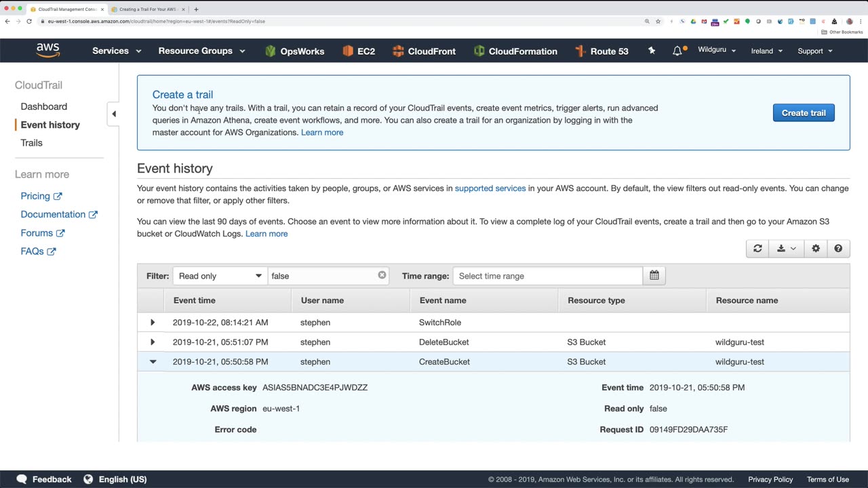This screenshot has height=488, width=868.
Task: Click the Chrome profile avatar
Action: coord(849,21)
